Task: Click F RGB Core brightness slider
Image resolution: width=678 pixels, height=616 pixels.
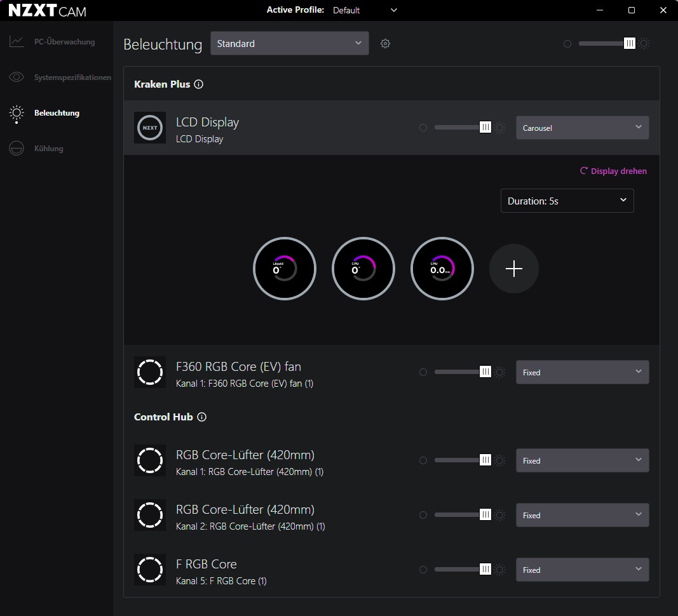Action: pos(463,569)
